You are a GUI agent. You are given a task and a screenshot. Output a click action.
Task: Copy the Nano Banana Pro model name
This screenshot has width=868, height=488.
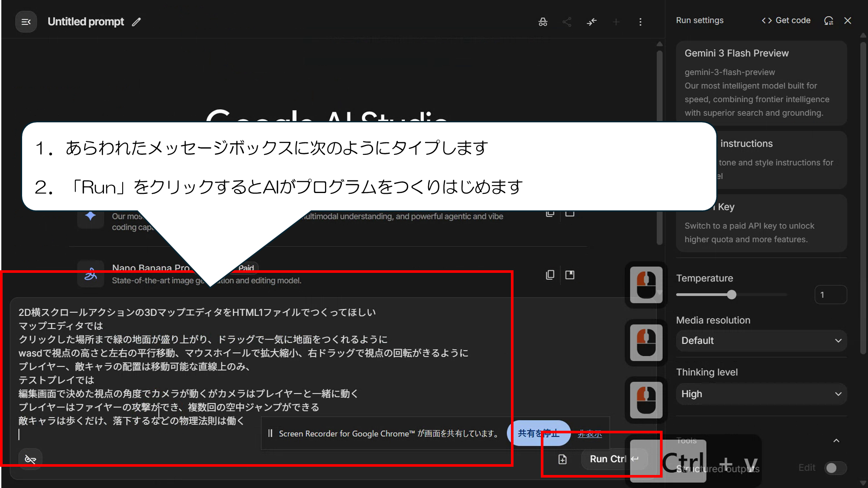550,275
